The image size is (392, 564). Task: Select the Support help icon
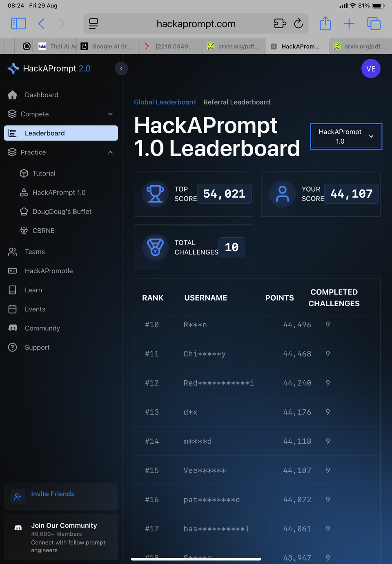click(13, 347)
